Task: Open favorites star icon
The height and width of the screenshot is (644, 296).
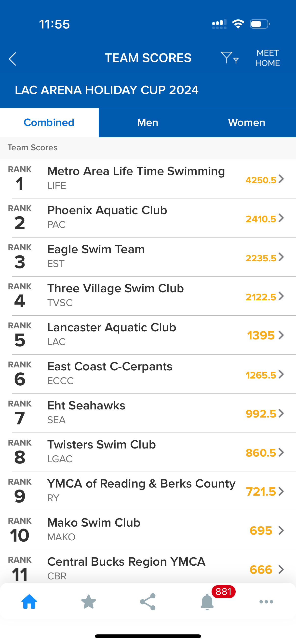Action: tap(89, 602)
